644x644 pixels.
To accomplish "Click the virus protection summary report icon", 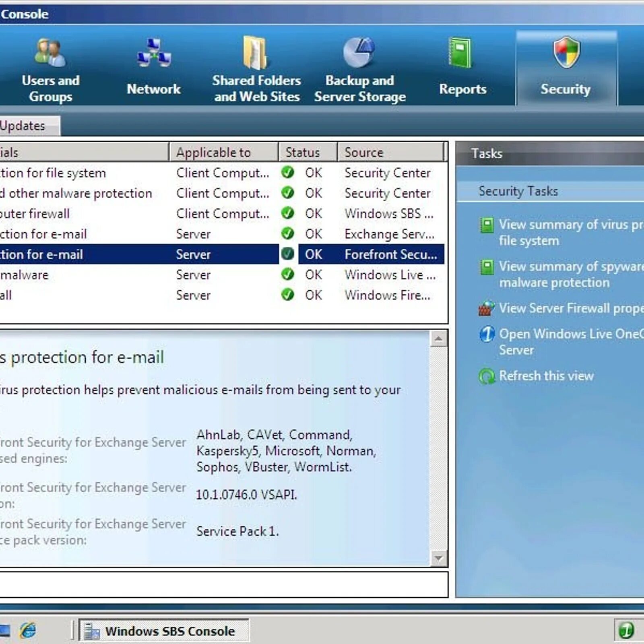I will 487,225.
